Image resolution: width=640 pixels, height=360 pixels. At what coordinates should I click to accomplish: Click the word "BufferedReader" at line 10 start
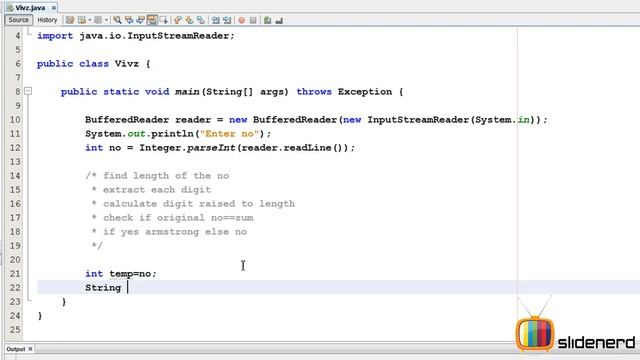coord(127,120)
